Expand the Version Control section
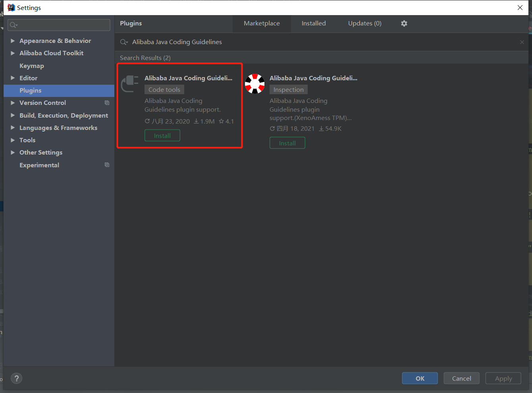532x393 pixels. click(x=13, y=103)
